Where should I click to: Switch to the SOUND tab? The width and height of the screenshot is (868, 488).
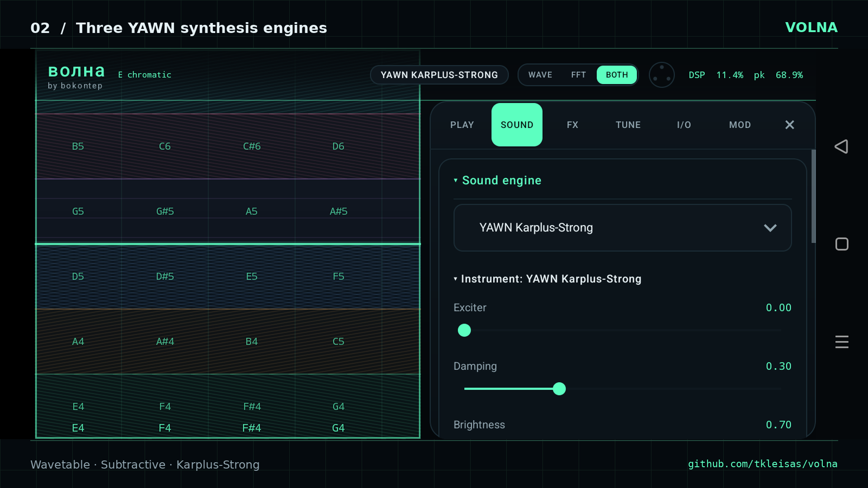click(517, 125)
